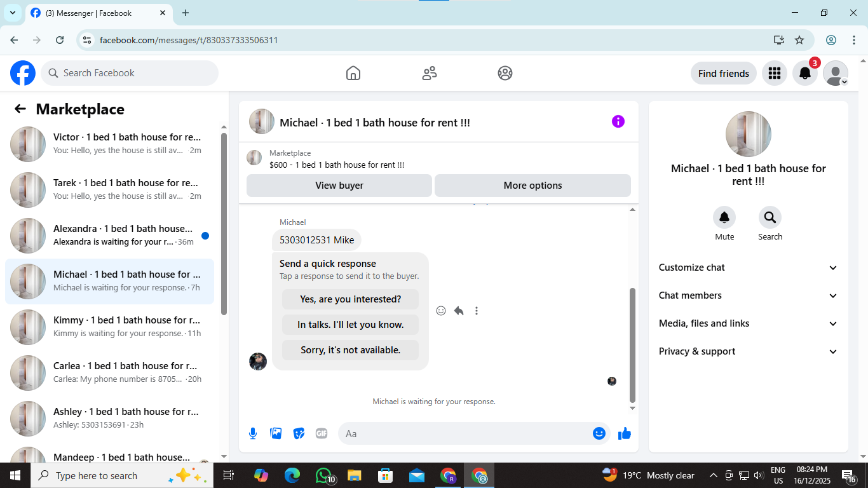Send a voice clip with microphone icon

click(253, 433)
